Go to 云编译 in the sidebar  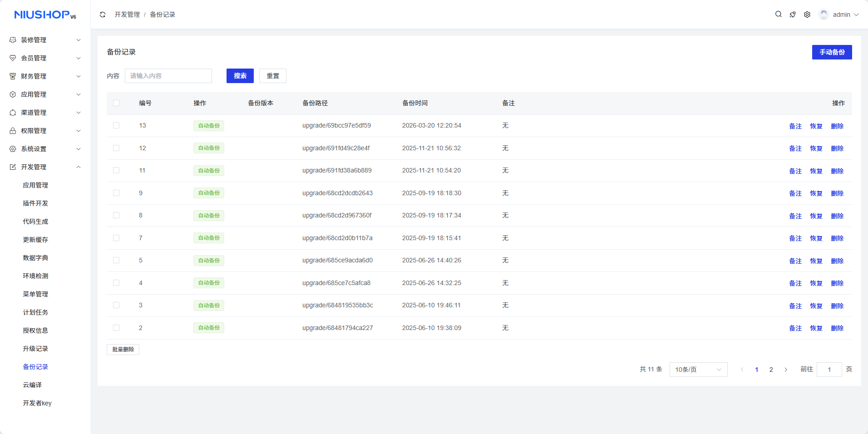pos(32,385)
